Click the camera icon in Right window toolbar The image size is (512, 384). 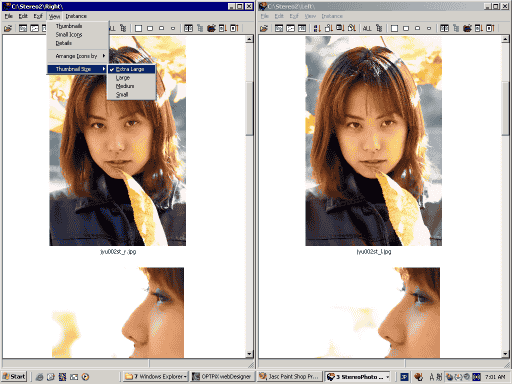coord(211,29)
